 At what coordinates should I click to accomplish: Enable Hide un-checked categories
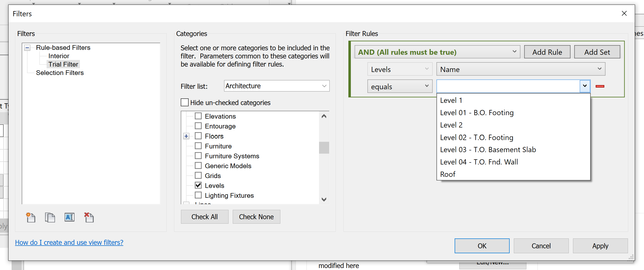point(184,103)
